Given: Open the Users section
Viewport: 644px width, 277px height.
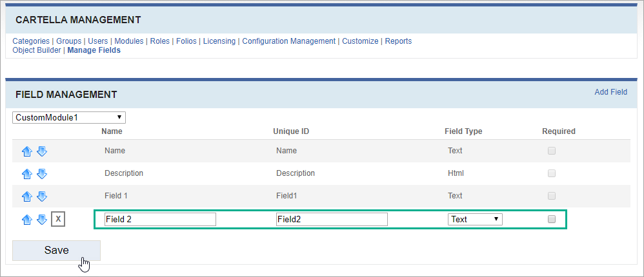Looking at the screenshot, I should 97,41.
